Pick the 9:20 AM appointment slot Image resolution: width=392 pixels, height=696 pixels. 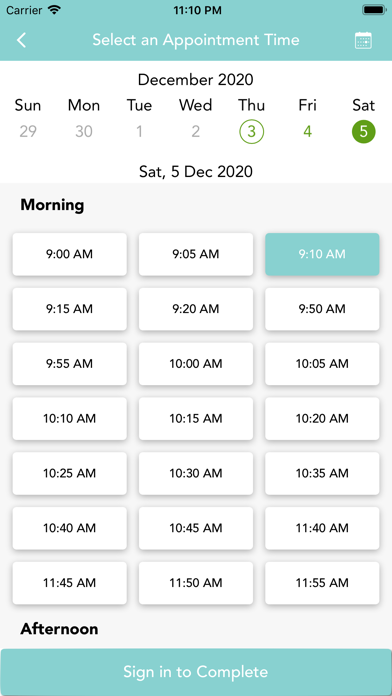(196, 309)
